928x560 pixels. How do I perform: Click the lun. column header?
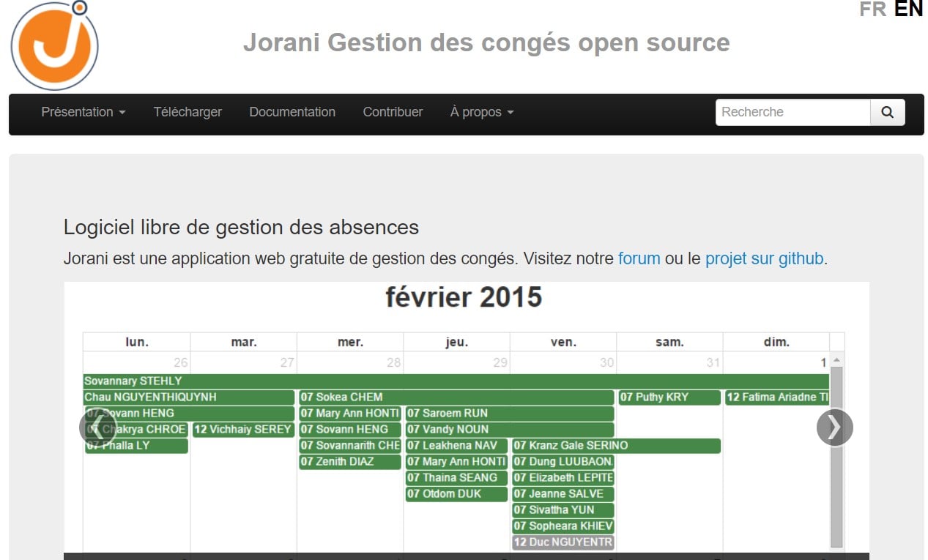[x=137, y=342]
